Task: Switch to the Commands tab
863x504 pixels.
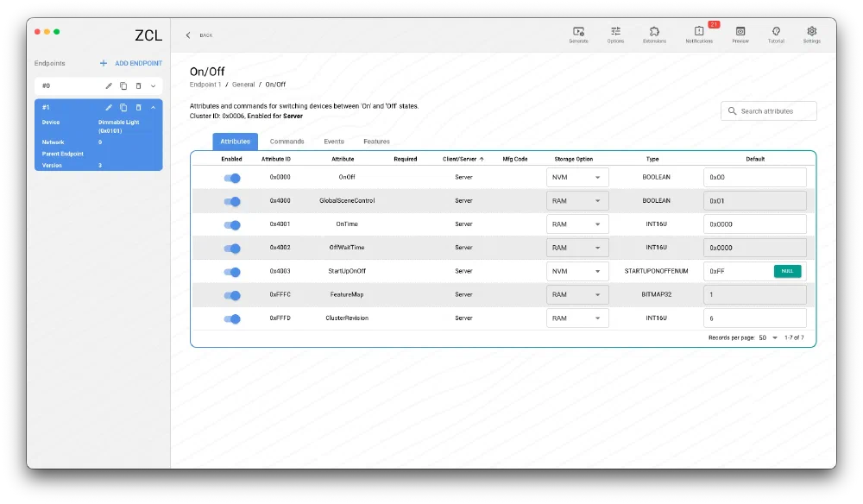Action: (x=287, y=141)
